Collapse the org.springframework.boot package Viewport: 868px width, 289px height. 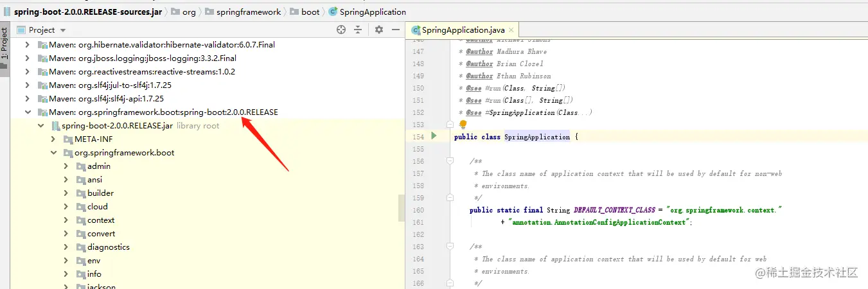54,153
